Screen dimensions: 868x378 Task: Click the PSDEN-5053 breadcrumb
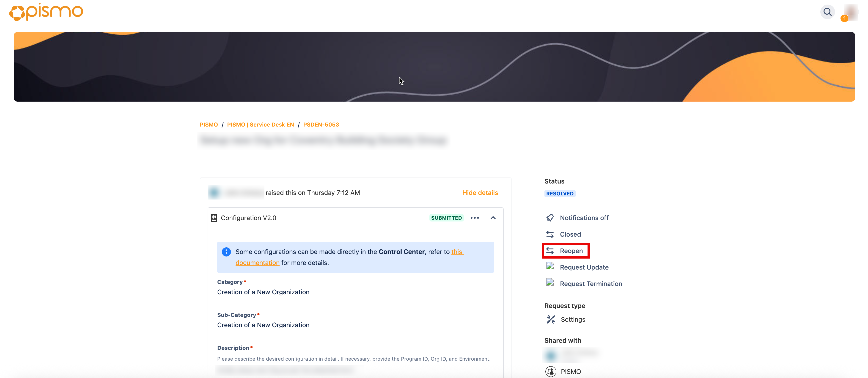321,124
